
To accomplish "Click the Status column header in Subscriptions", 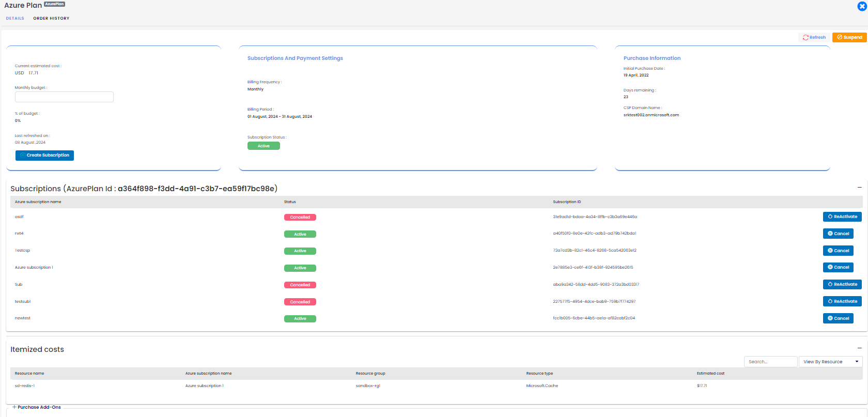I will [x=290, y=202].
